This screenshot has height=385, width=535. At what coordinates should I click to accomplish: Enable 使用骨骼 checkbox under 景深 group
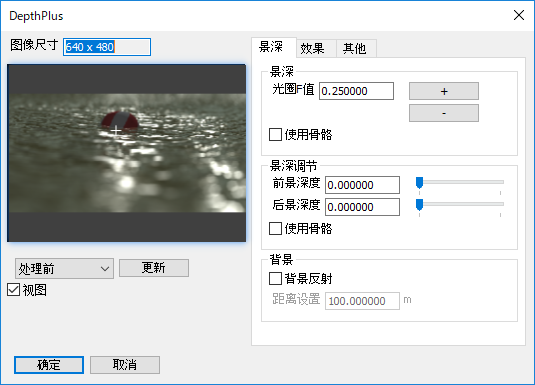coord(275,134)
